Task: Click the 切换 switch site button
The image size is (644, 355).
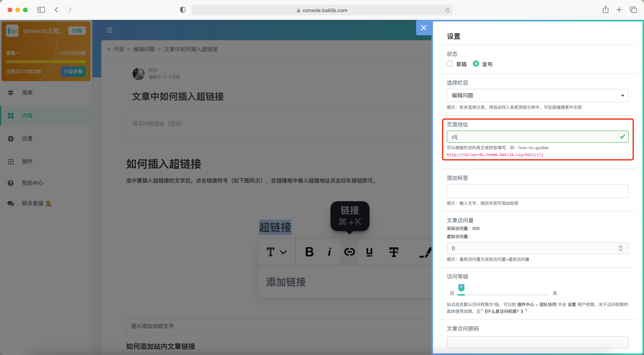Action: click(x=77, y=31)
